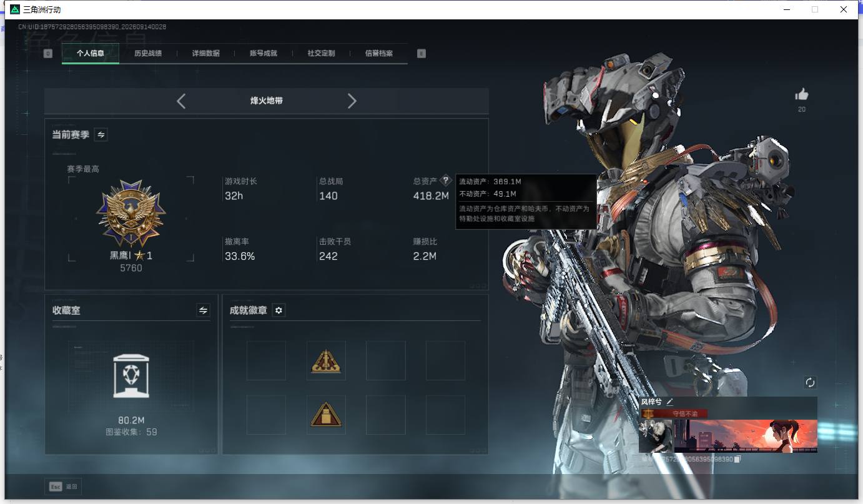View the 信誉档案 tab
863x504 pixels.
click(x=379, y=54)
